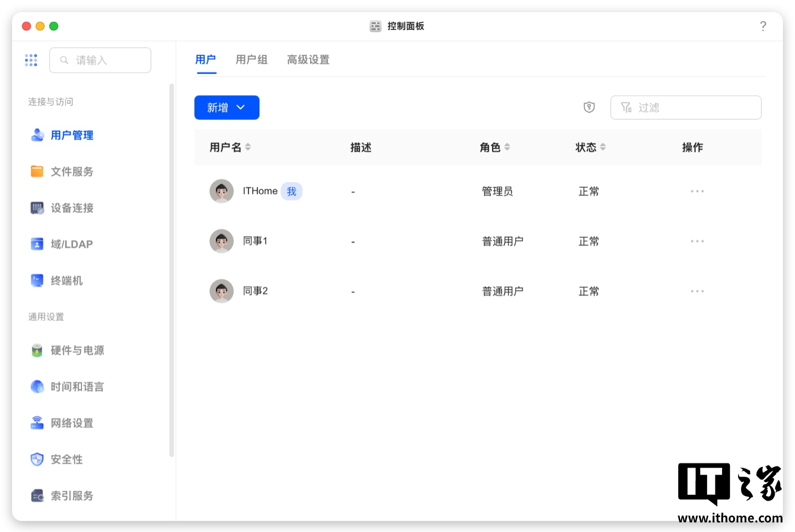Viewport: 795px width, 532px height.
Task: Open the app grid icon
Action: pyautogui.click(x=31, y=60)
